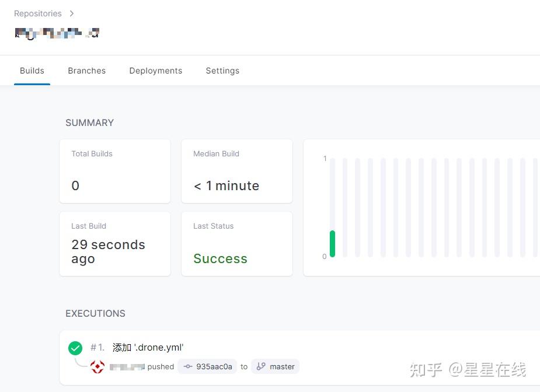Click the '< 1 minute' value
This screenshot has height=392, width=540.
pyautogui.click(x=227, y=186)
